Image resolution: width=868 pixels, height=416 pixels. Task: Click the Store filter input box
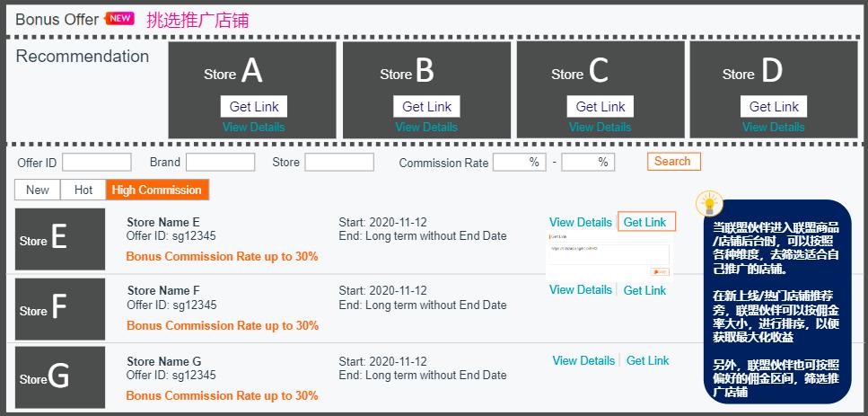point(339,163)
